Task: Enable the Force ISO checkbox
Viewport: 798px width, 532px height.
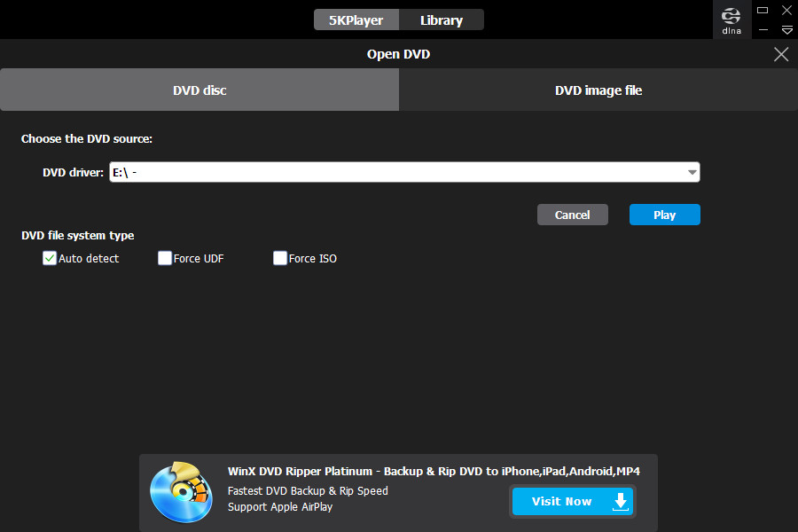Action: click(280, 259)
